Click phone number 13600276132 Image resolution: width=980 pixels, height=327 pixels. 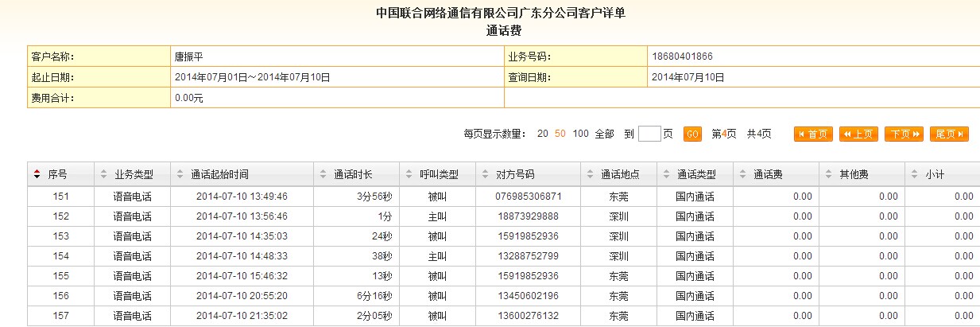tap(528, 316)
